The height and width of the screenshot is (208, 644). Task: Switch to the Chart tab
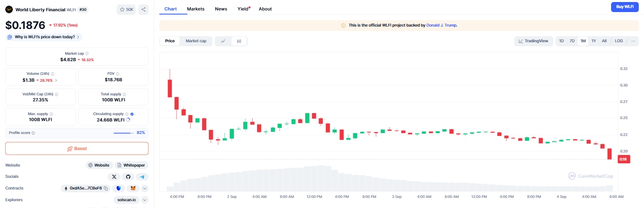[171, 9]
